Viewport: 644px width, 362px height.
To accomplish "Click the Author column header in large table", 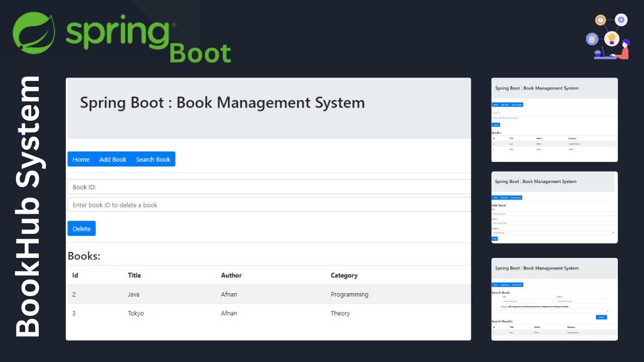I will [231, 275].
